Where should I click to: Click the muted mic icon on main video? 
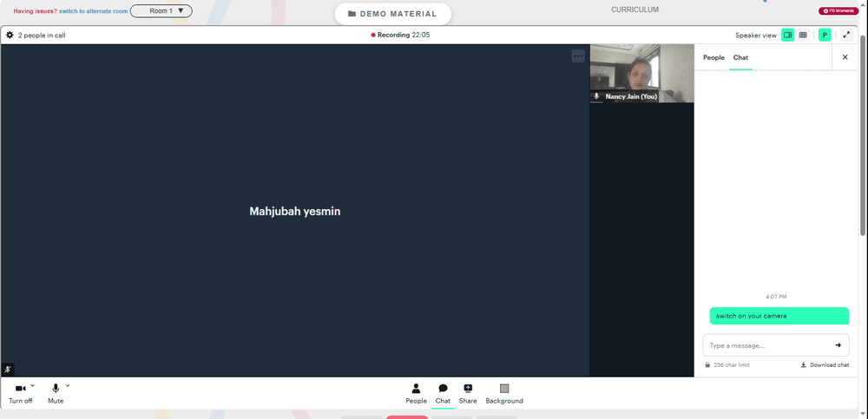(x=8, y=370)
